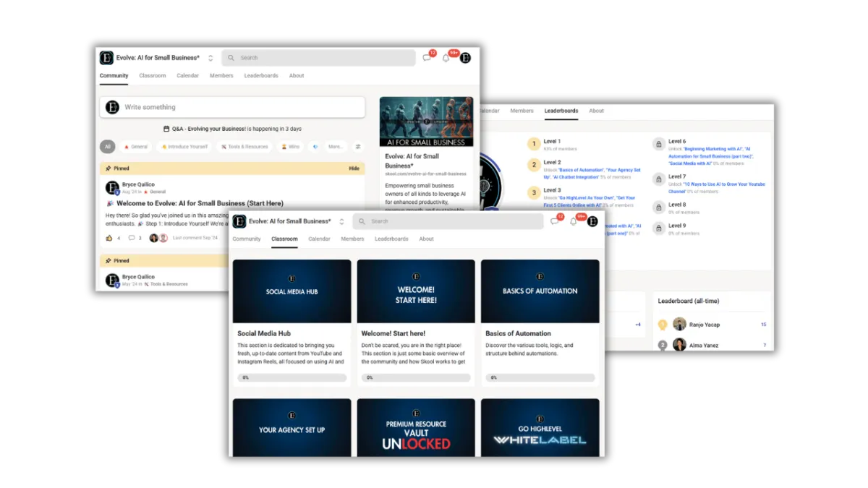868x488 pixels.
Task: Click comment bubble icon on Welcome post
Action: 132,238
